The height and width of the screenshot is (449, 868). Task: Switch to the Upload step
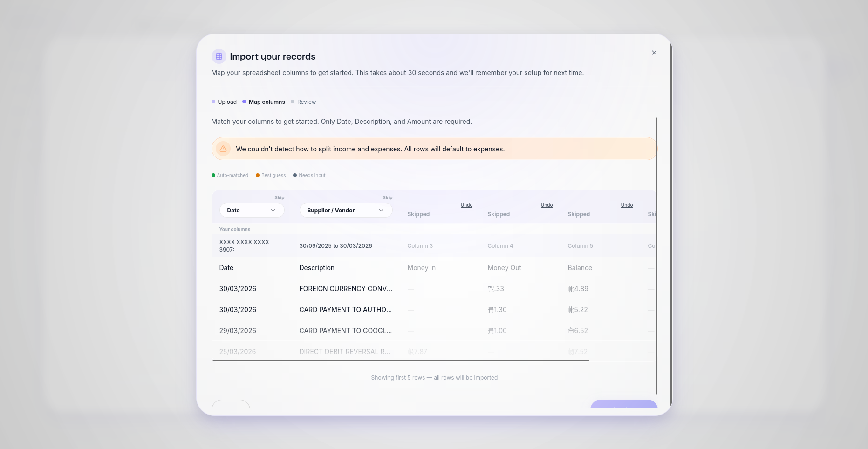[x=227, y=102]
